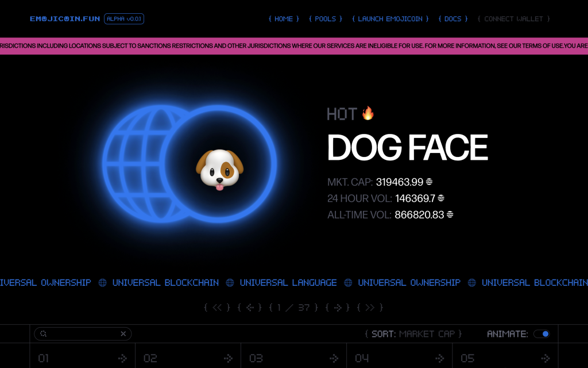Type in the emojicoin search field

[x=83, y=333]
